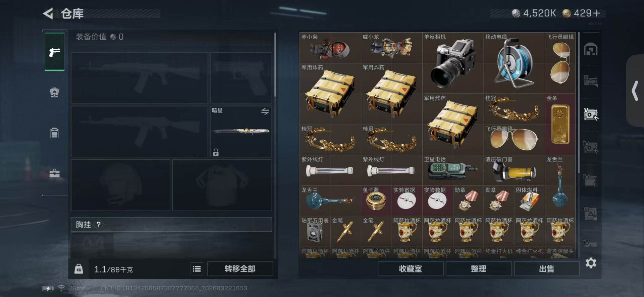Image resolution: width=644 pixels, height=297 pixels.
Task: Open the briefcase tab in left sidebar
Action: point(54,173)
